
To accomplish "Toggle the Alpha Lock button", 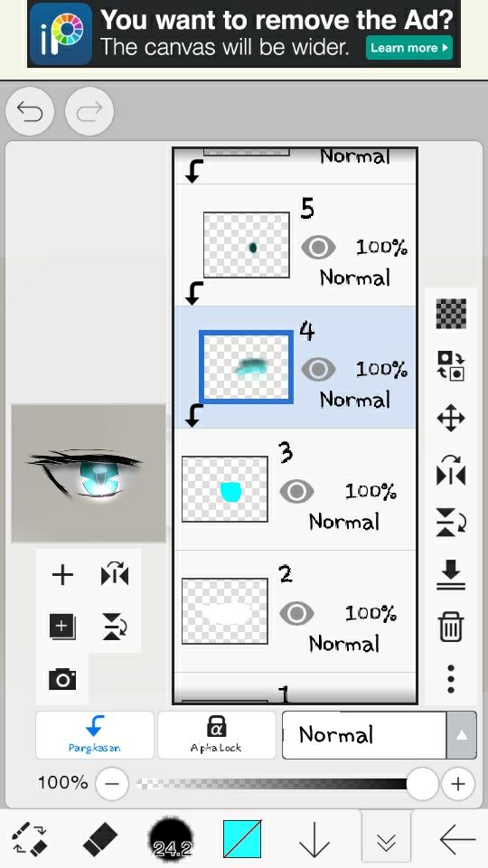I will (216, 735).
